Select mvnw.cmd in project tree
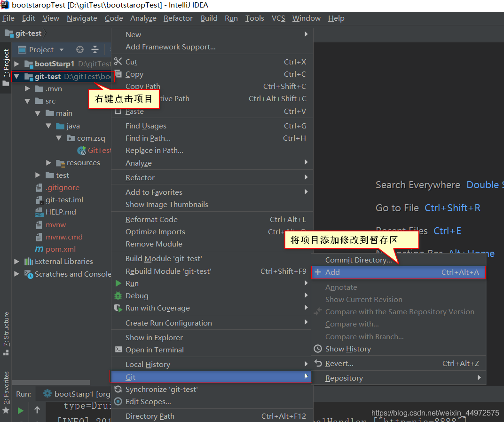Image resolution: width=504 pixels, height=422 pixels. pos(64,237)
